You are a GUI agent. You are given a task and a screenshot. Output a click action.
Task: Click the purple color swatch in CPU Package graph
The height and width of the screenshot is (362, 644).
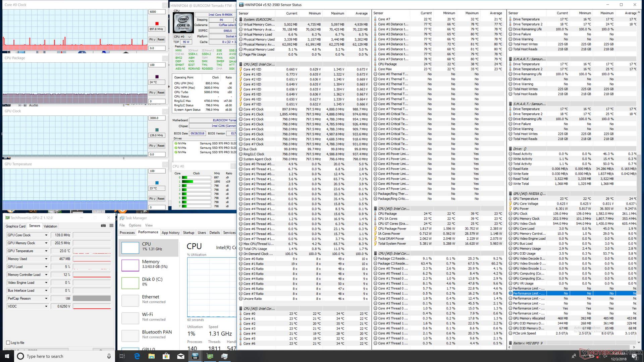[157, 77]
